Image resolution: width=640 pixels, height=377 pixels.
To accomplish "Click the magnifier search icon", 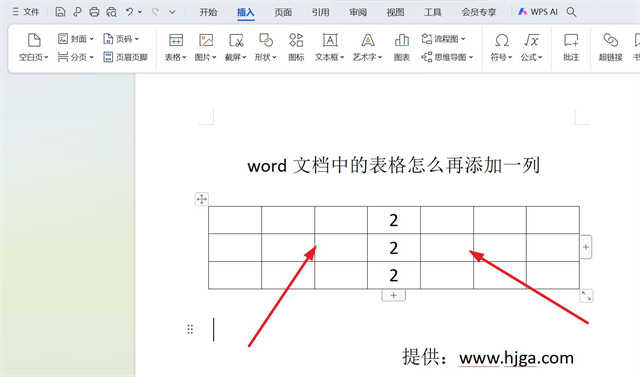I will click(x=571, y=12).
